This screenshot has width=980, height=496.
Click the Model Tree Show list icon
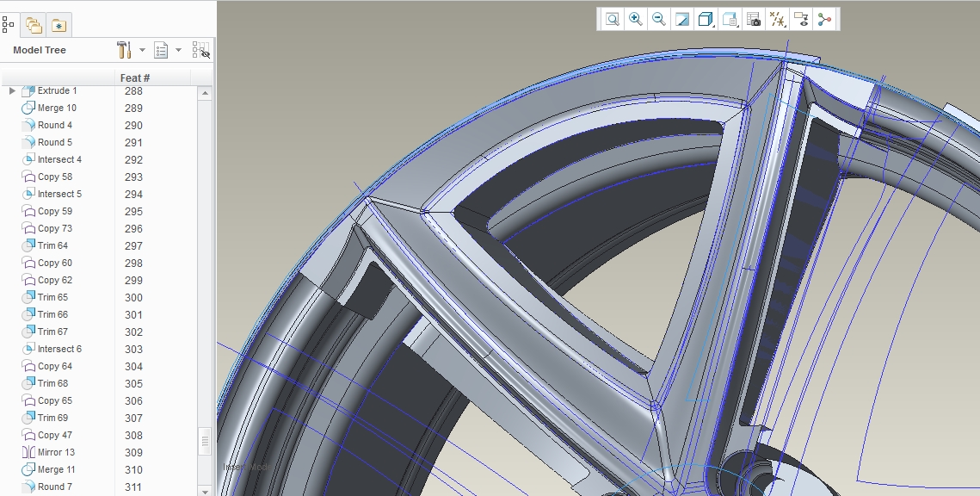coord(161,50)
